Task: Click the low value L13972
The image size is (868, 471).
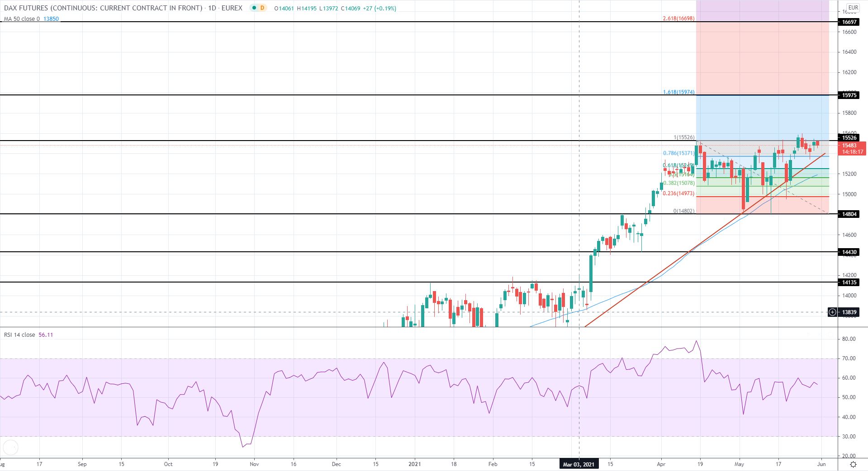Action: point(328,8)
